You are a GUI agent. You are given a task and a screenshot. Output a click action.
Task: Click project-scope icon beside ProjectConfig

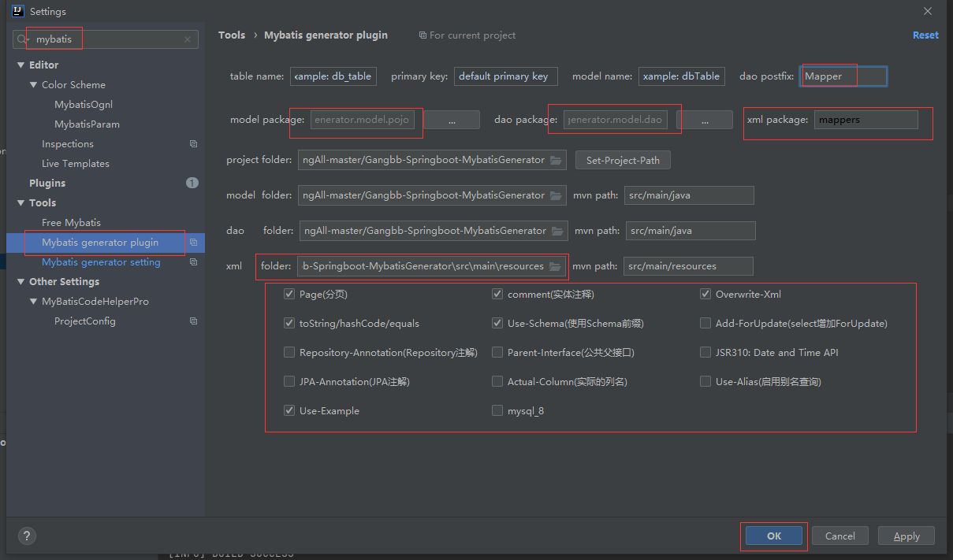193,321
